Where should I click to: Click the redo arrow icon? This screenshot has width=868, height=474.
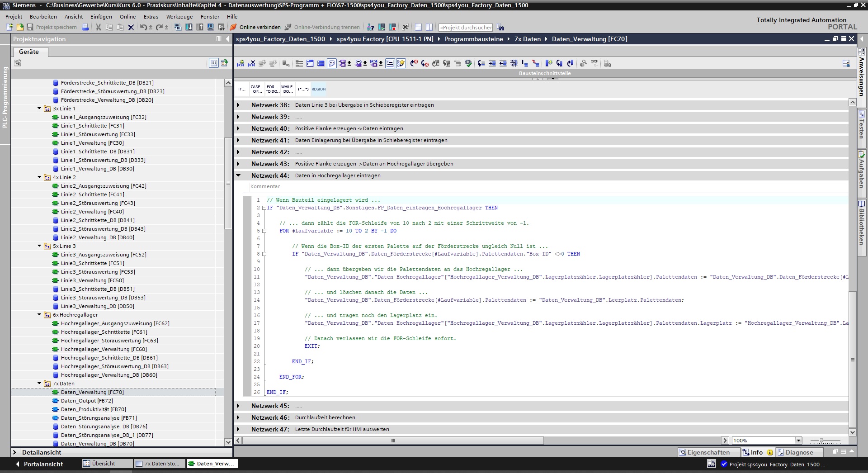[159, 27]
